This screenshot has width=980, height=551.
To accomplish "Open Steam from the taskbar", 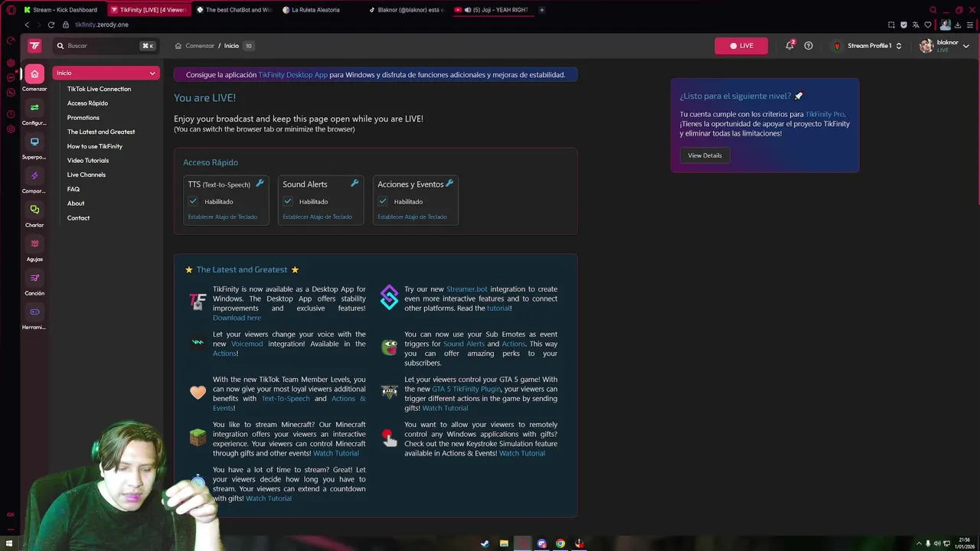I will click(x=485, y=543).
